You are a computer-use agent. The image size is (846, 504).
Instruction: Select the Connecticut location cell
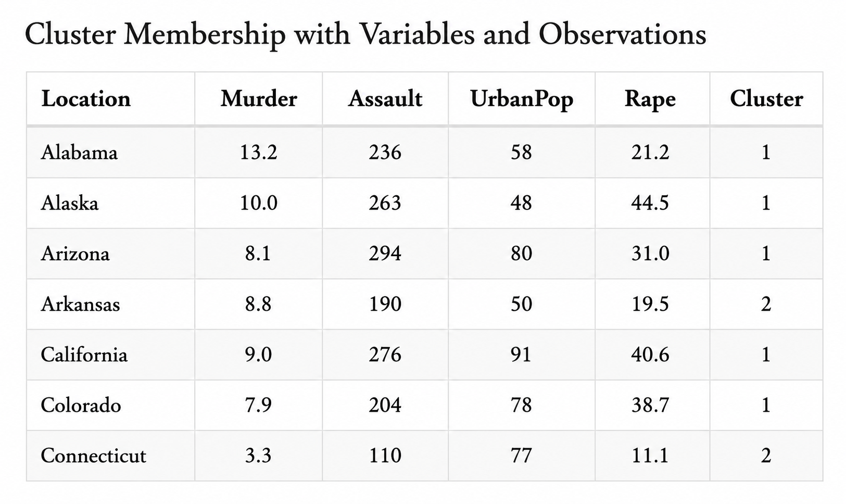pyautogui.click(x=94, y=456)
